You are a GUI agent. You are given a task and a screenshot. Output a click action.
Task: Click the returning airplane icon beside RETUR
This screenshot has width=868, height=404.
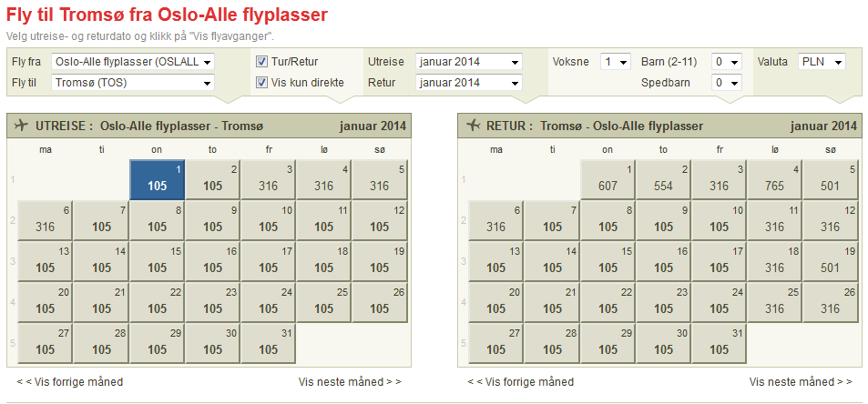pyautogui.click(x=472, y=126)
